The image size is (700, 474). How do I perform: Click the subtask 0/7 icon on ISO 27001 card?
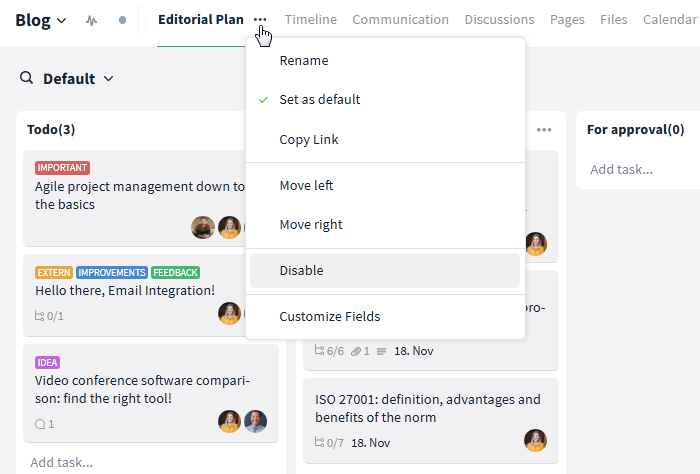[x=319, y=442]
